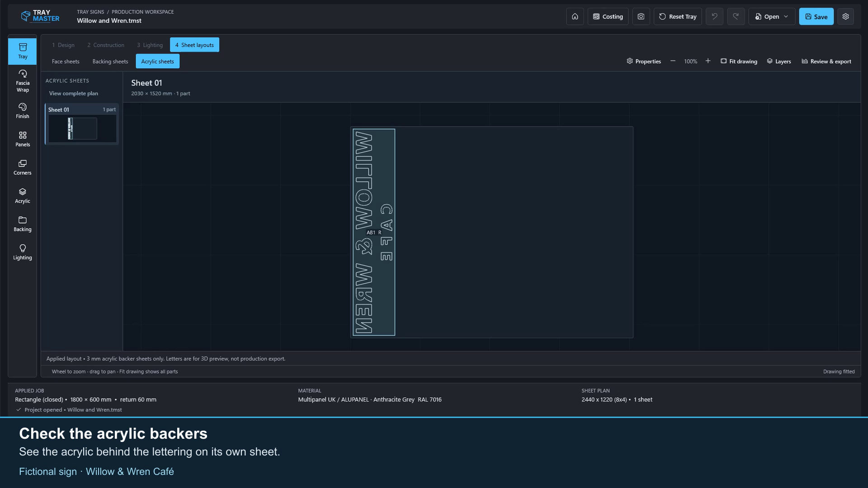Select the Acrylic sheets sub-tab

tap(157, 61)
